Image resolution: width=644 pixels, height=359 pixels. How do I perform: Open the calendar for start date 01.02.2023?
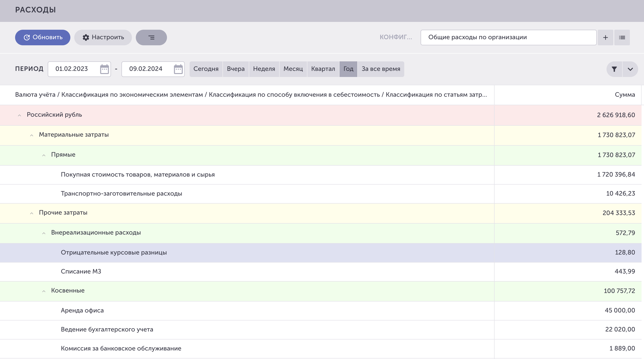[104, 69]
